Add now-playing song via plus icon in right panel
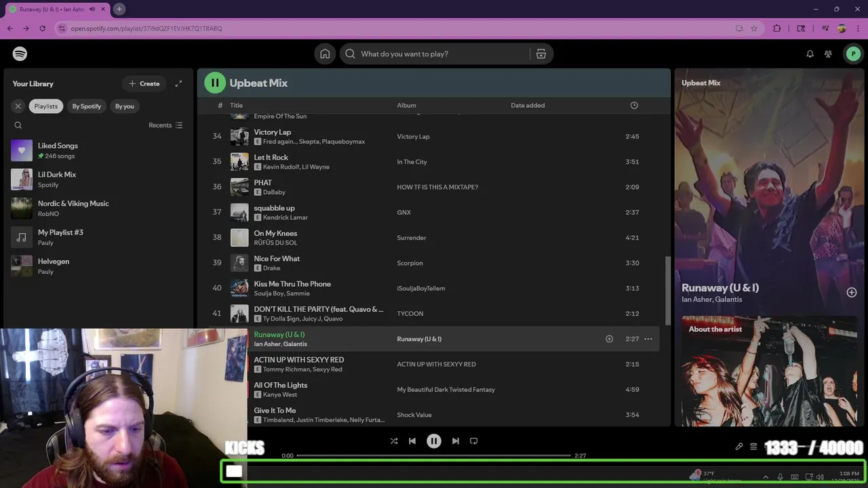868x488 pixels. pyautogui.click(x=852, y=292)
